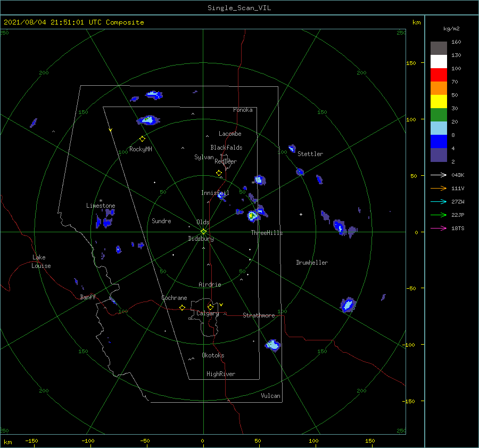Click the 18TS legend label
Screen dimensions: 479x448
tap(458, 228)
